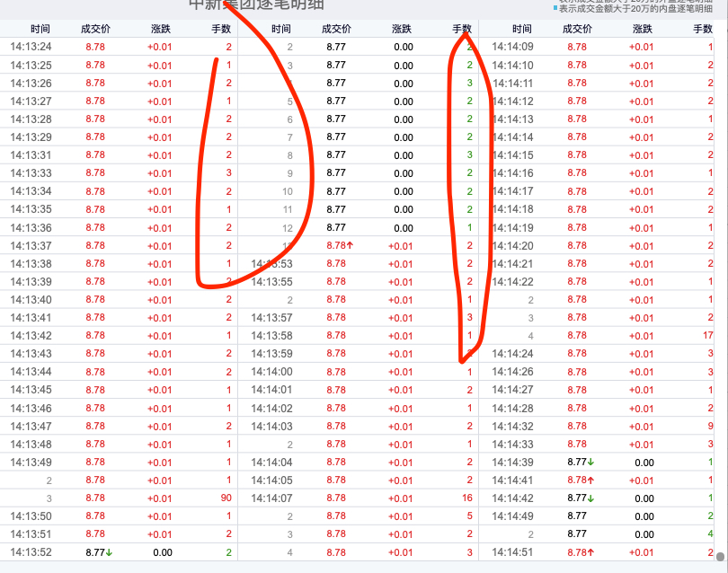Click the red up arrow in the 14:14:51 row
This screenshot has width=728, height=573.
click(590, 552)
